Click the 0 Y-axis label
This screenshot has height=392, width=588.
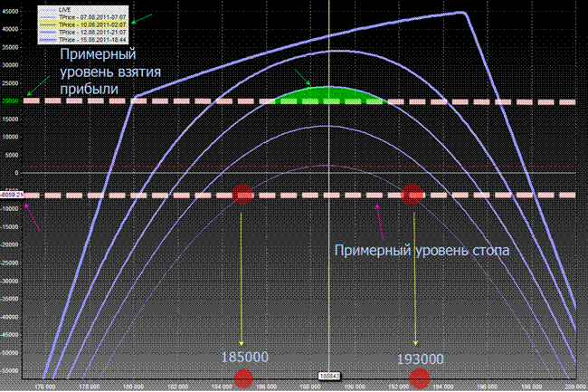(16, 173)
